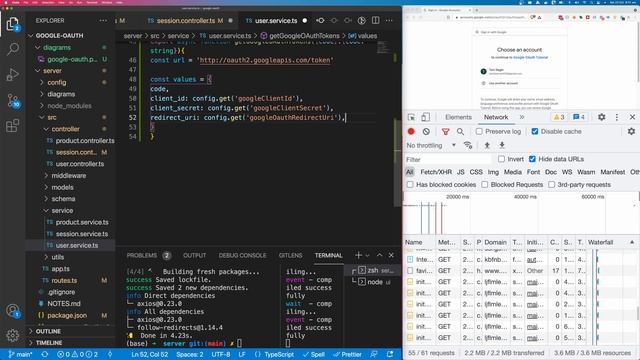The width and height of the screenshot is (640, 360).
Task: Click new terminal plus icon
Action: click(358, 255)
